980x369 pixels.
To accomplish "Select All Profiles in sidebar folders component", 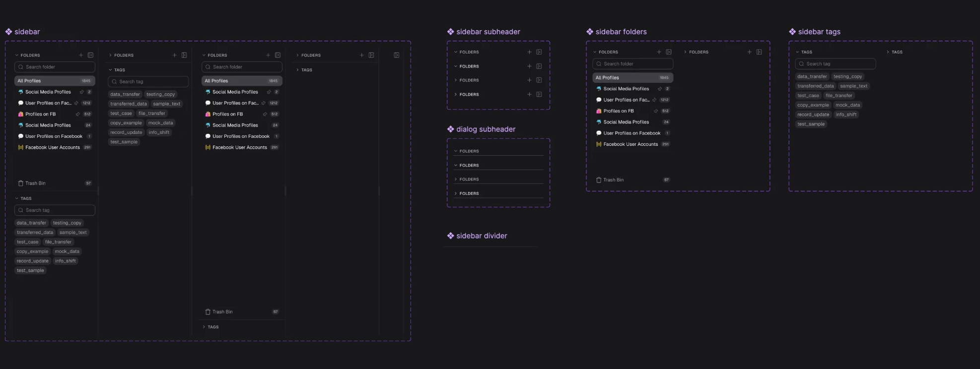I will [x=632, y=78].
